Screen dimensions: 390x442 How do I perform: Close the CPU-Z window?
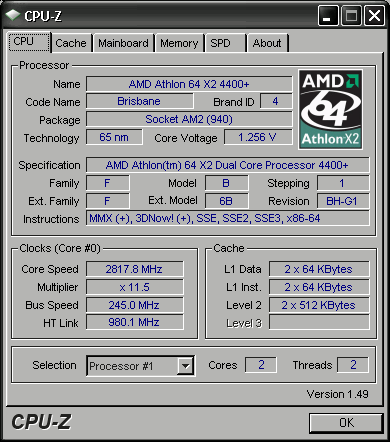pos(374,15)
